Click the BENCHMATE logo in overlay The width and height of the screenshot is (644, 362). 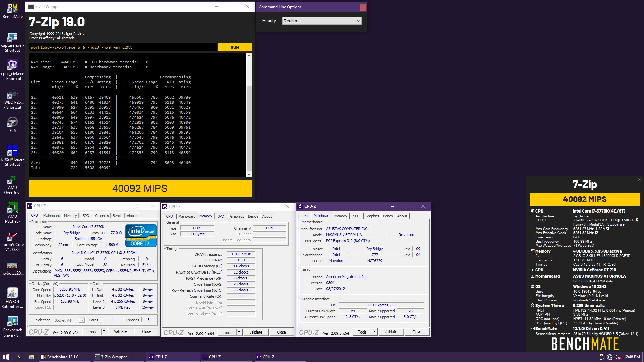[x=585, y=344]
